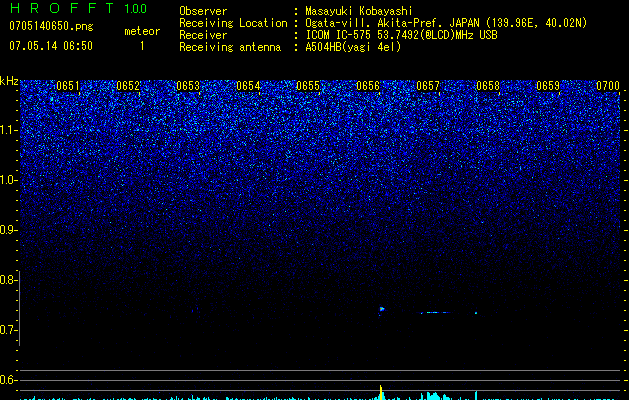Viewport: 629px width, 400px height.
Task: Select the file name 0705140650.png
Action: 51,26
